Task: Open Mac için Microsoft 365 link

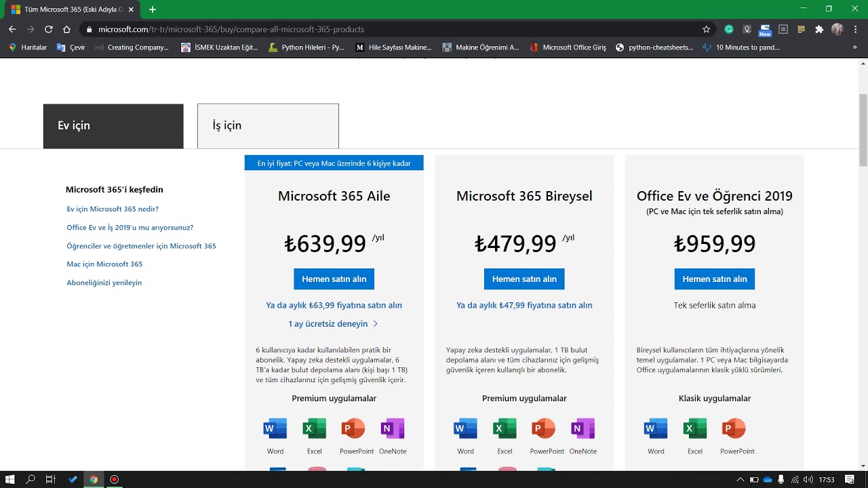Action: point(104,264)
